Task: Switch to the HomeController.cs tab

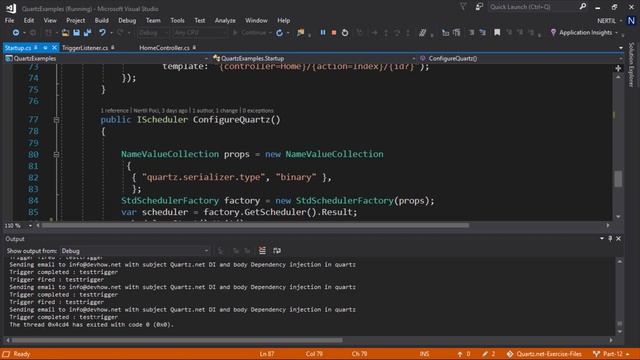Action: coord(164,48)
